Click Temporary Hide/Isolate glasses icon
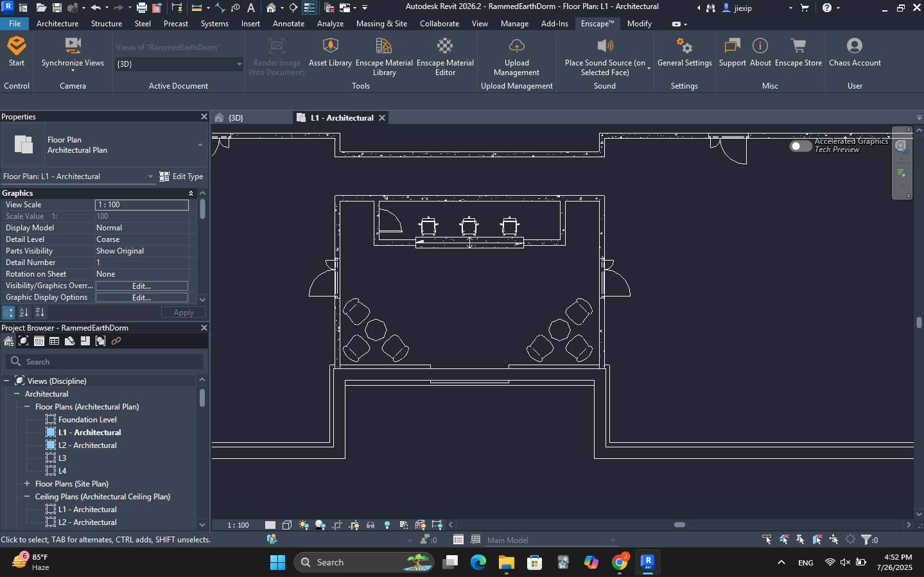Image resolution: width=924 pixels, height=577 pixels. [370, 525]
